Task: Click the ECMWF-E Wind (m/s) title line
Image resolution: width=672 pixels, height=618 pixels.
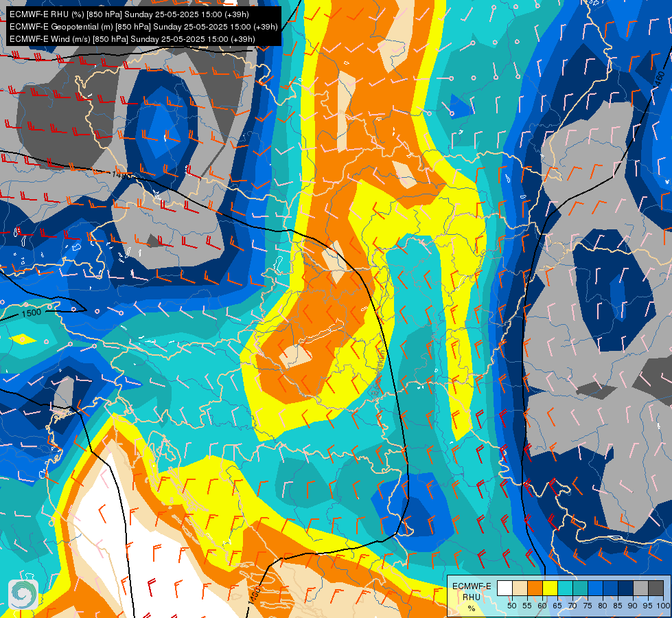Action: (x=132, y=39)
